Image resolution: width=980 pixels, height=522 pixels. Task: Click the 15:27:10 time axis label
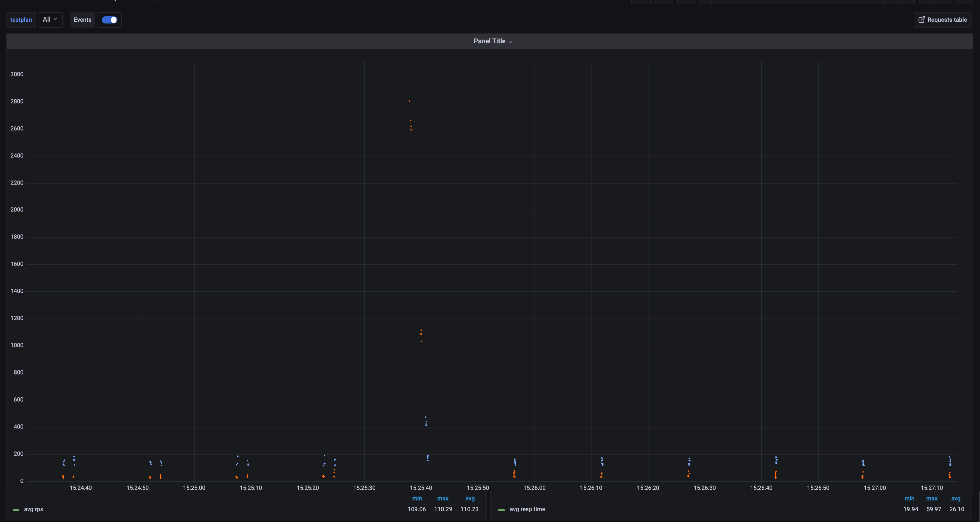coord(932,488)
